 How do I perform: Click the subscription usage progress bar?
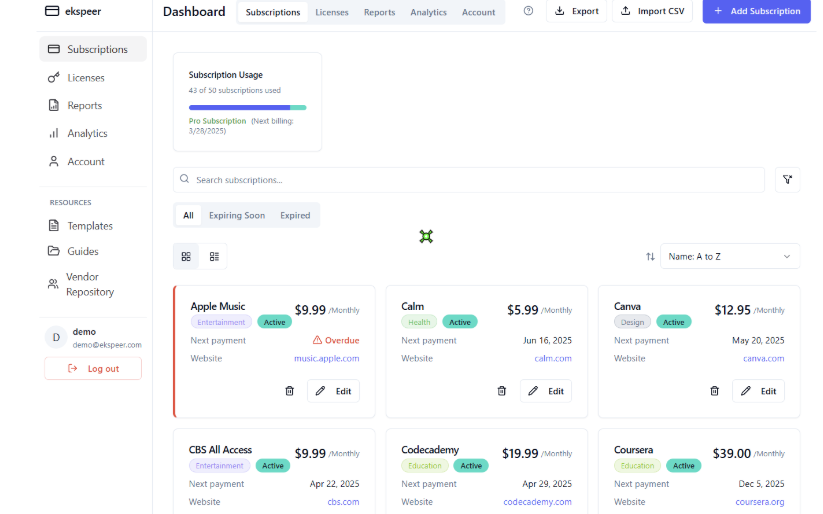click(247, 107)
